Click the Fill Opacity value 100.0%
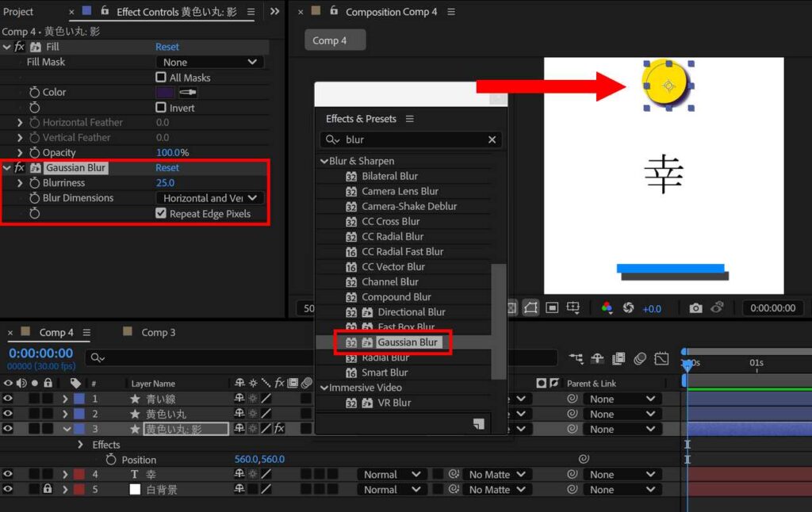This screenshot has height=512, width=812. (172, 153)
